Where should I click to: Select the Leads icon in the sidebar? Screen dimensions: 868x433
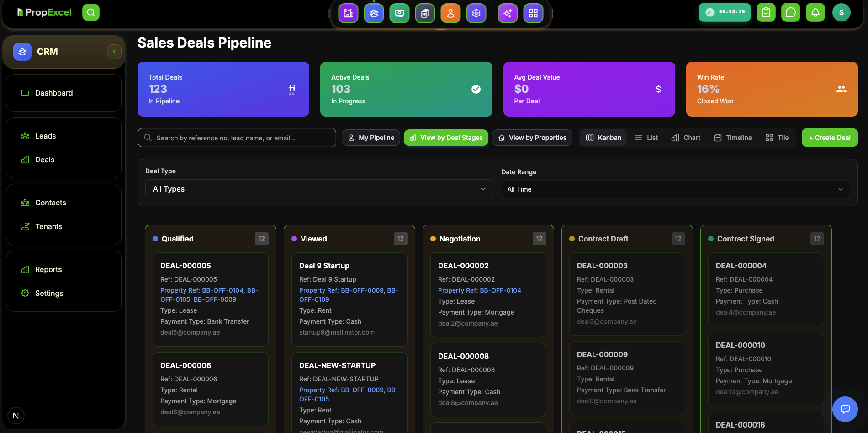[x=25, y=136]
